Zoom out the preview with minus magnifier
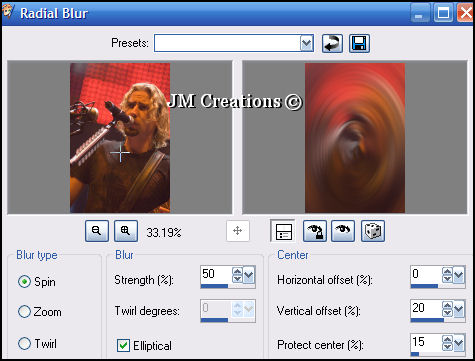 click(97, 231)
